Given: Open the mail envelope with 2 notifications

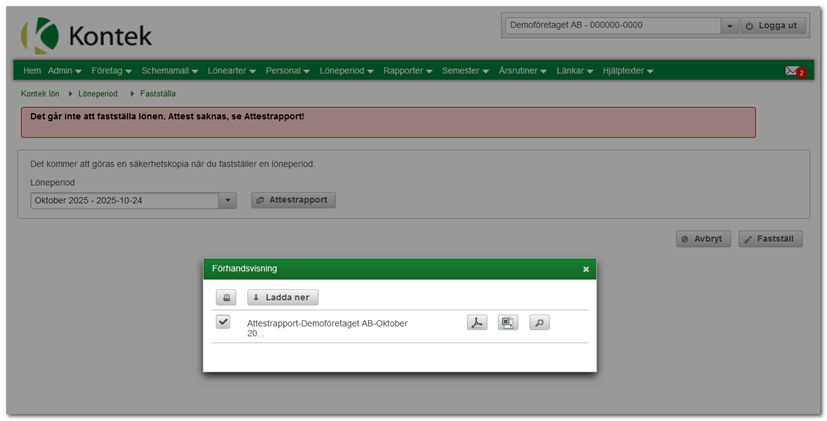Looking at the screenshot, I should (x=795, y=71).
